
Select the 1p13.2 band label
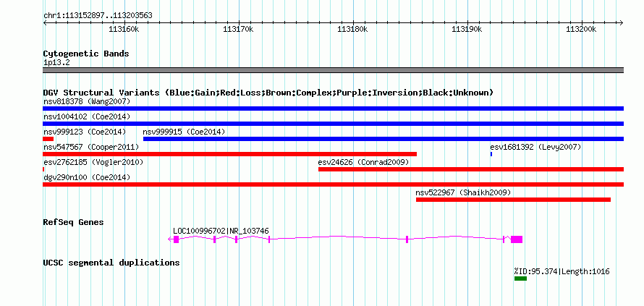[x=56, y=63]
